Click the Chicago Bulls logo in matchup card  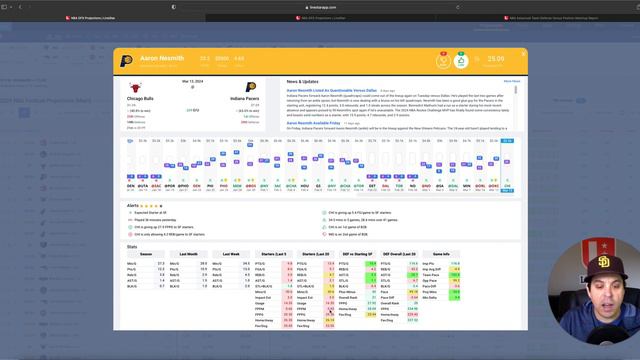pyautogui.click(x=135, y=88)
